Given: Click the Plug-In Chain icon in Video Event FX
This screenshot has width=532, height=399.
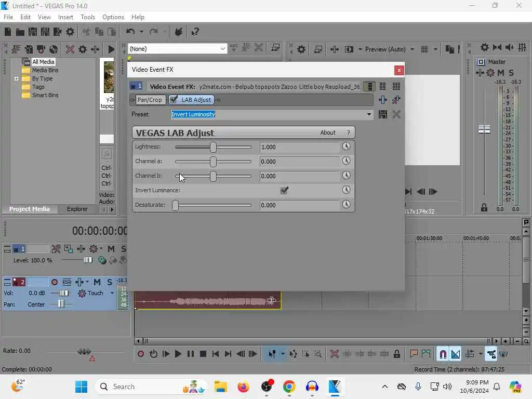Looking at the screenshot, I should [383, 100].
